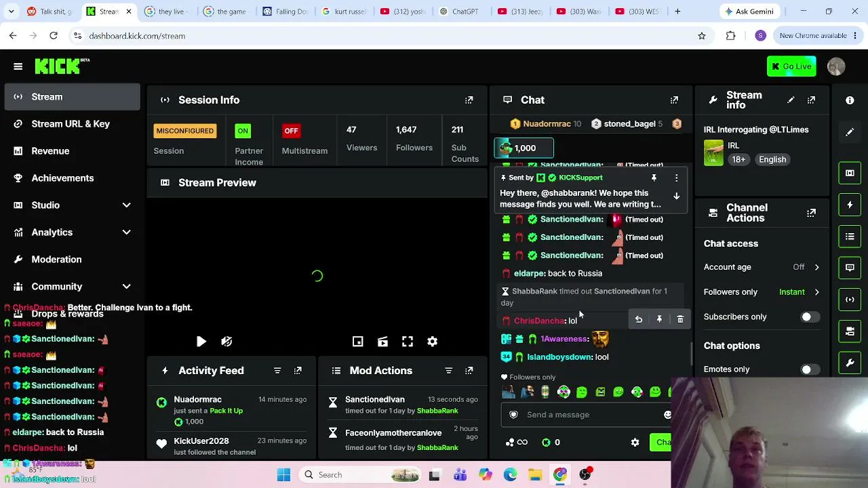Switch the stream preview to theater mode
Image resolution: width=868 pixels, height=488 pixels.
pos(382,342)
